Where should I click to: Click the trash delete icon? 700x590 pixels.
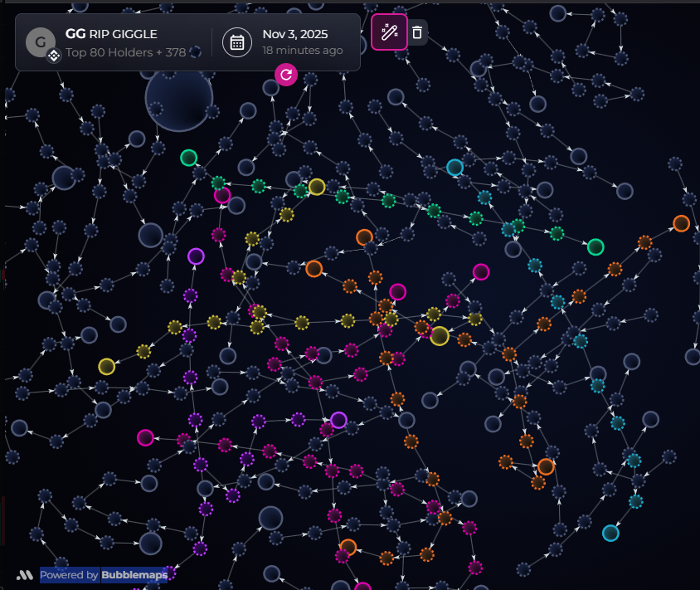(x=417, y=32)
